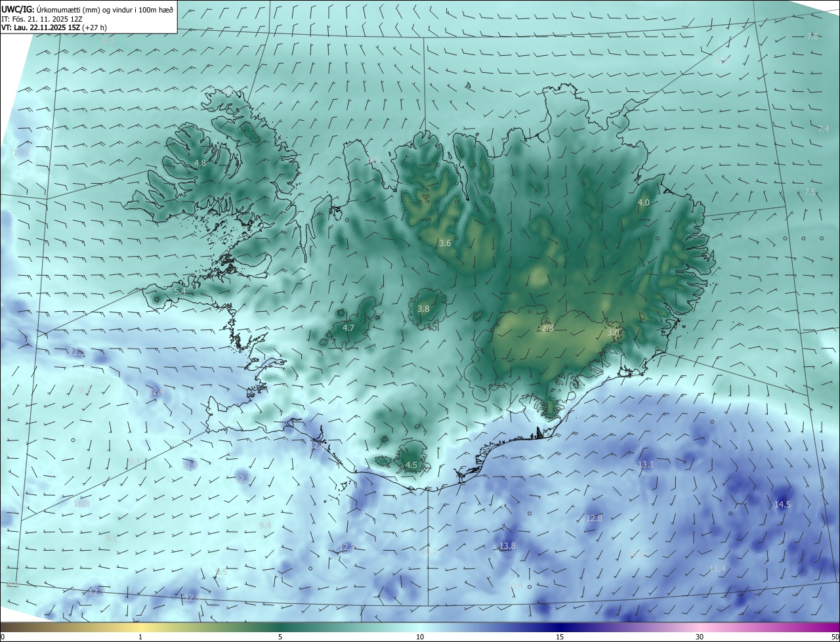Click the '12.8' value over the sea
Image resolution: width=840 pixels, height=642 pixels.
coord(594,518)
